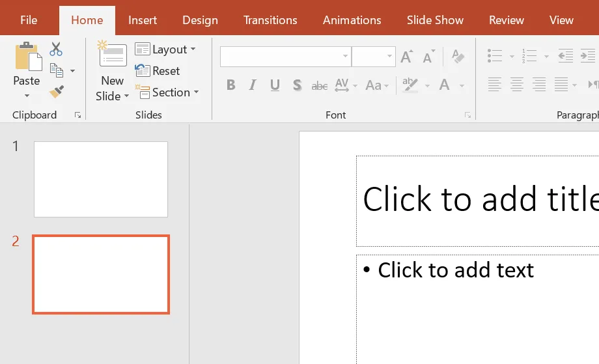599x364 pixels.
Task: Expand Bullets style dropdown arrow
Action: 512,57
